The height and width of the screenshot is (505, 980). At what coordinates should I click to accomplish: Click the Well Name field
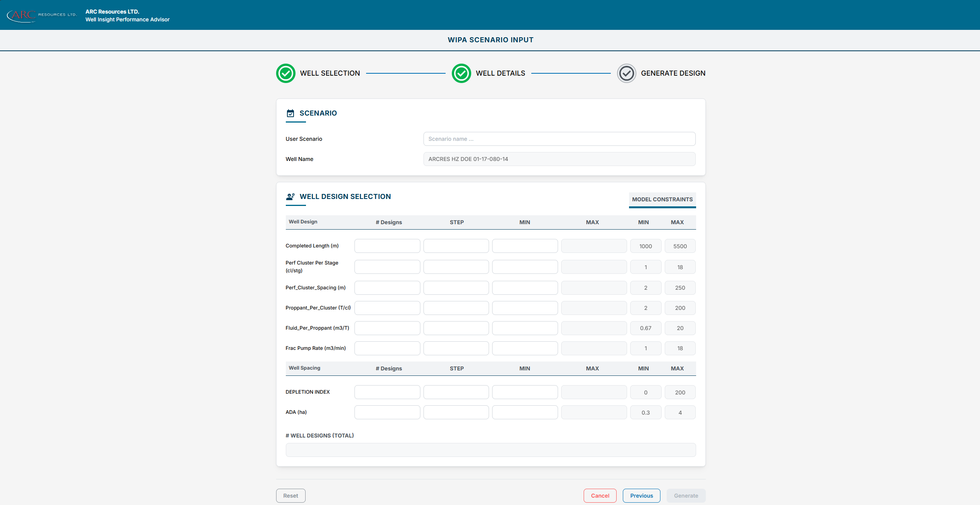pos(559,159)
